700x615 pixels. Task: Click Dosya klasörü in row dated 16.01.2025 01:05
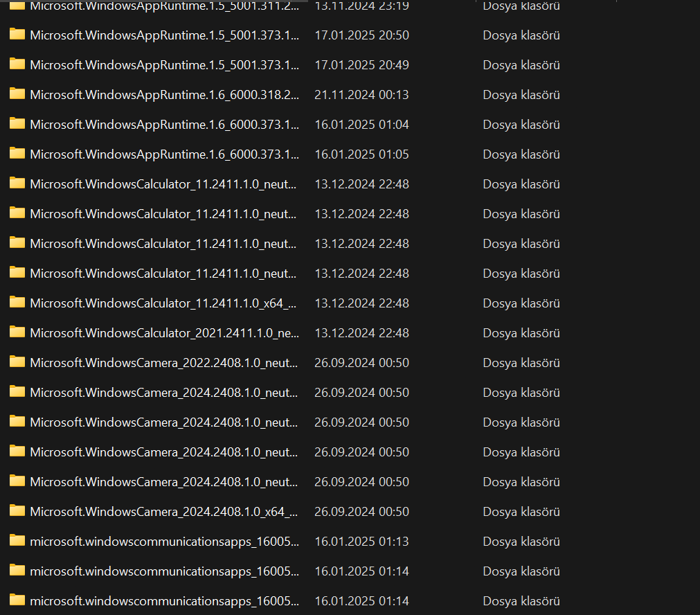[x=521, y=154]
